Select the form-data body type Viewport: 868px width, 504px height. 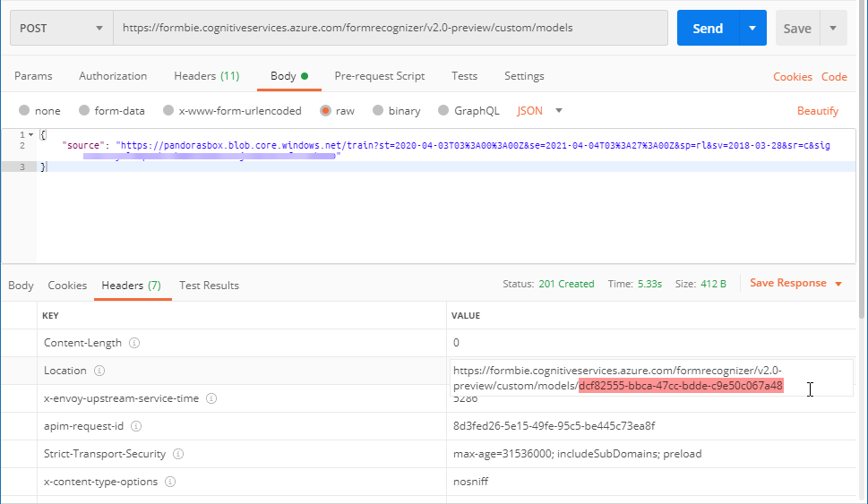pos(84,111)
